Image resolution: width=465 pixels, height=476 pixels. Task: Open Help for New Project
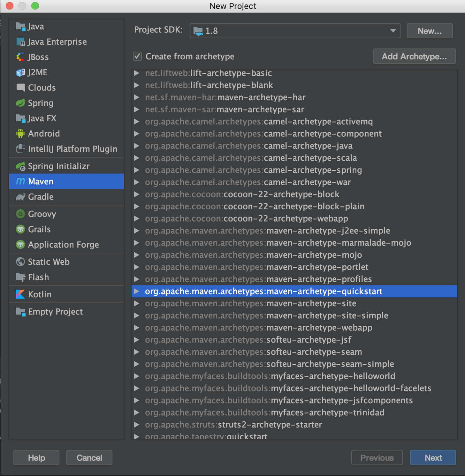(36, 457)
